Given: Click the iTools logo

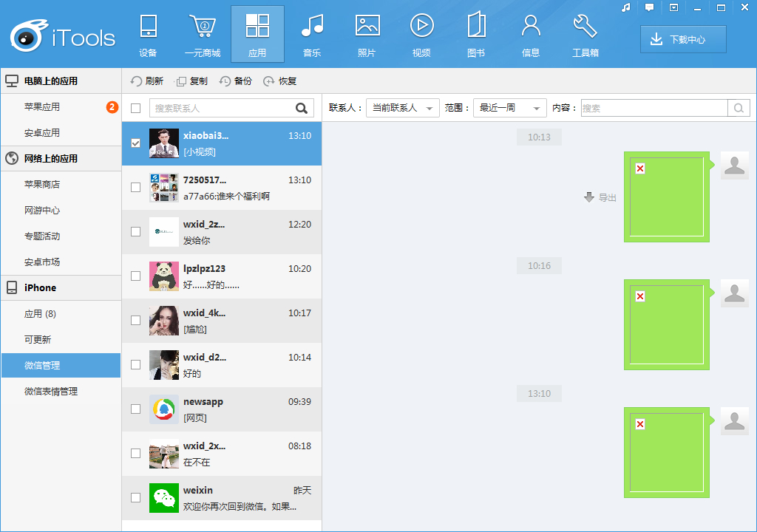Looking at the screenshot, I should (x=63, y=36).
